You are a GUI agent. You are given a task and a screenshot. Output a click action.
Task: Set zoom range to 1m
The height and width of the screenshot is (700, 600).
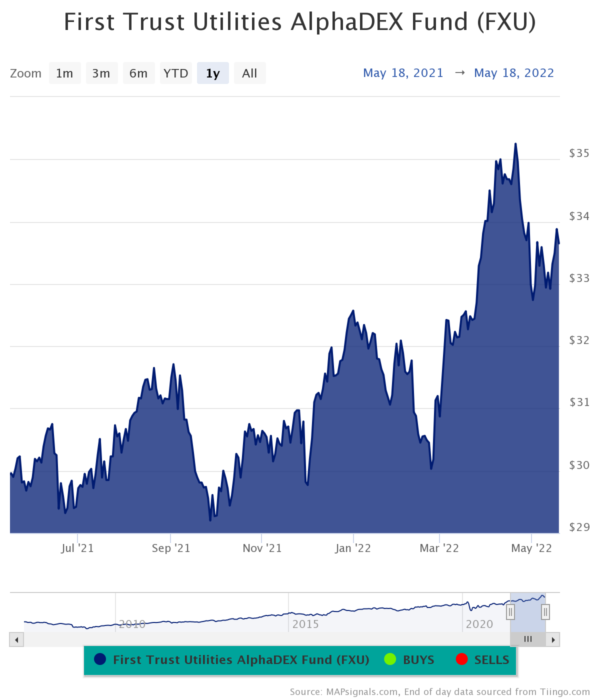coord(64,73)
